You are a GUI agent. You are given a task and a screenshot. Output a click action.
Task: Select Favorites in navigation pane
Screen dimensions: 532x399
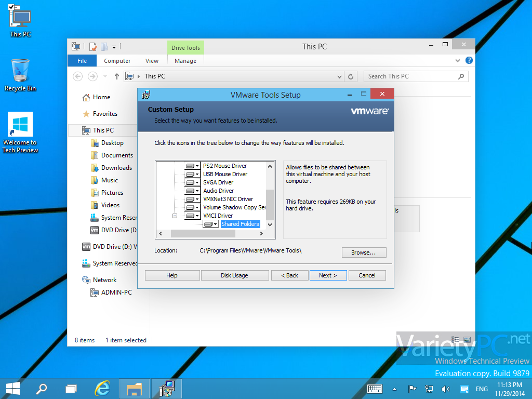(x=105, y=114)
